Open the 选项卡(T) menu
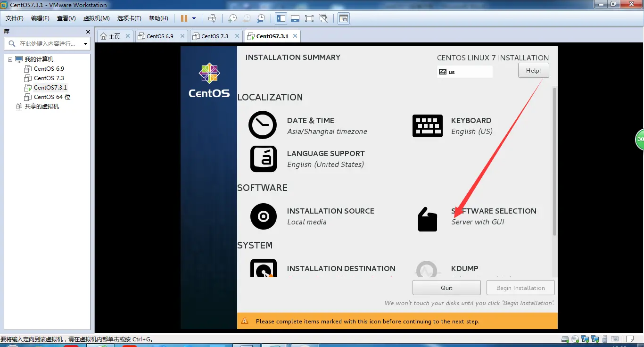Image resolution: width=644 pixels, height=347 pixels. (x=129, y=18)
